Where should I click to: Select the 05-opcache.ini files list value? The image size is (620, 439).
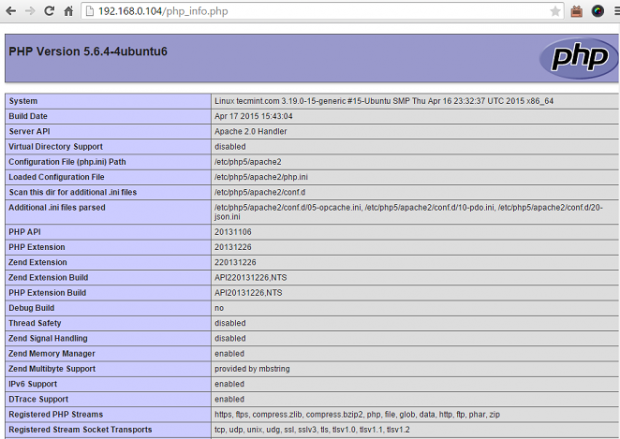(408, 212)
